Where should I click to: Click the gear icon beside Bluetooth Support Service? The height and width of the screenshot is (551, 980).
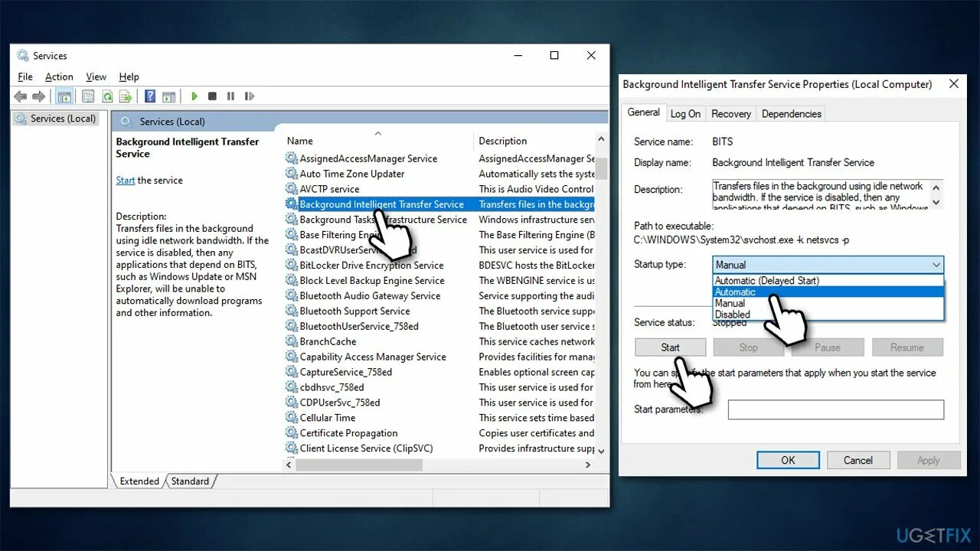tap(291, 311)
